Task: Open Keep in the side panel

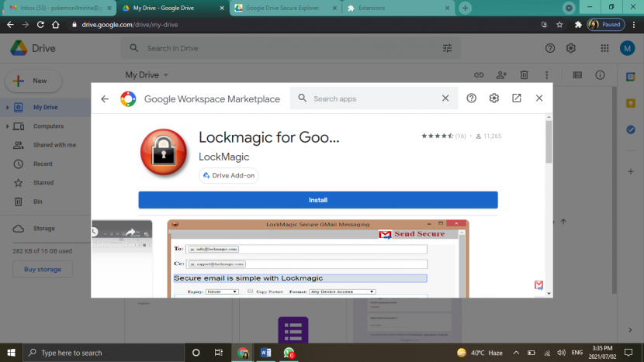Action: (x=631, y=103)
